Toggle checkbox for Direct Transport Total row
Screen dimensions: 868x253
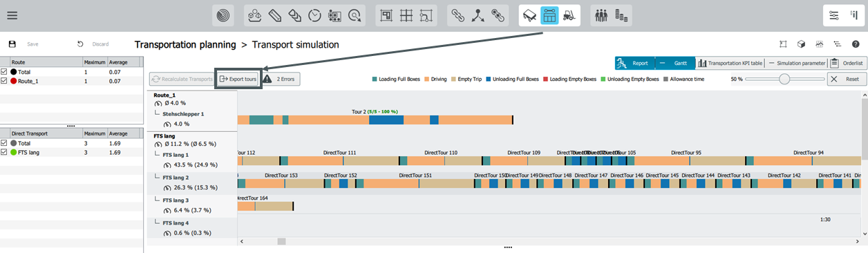(5, 142)
